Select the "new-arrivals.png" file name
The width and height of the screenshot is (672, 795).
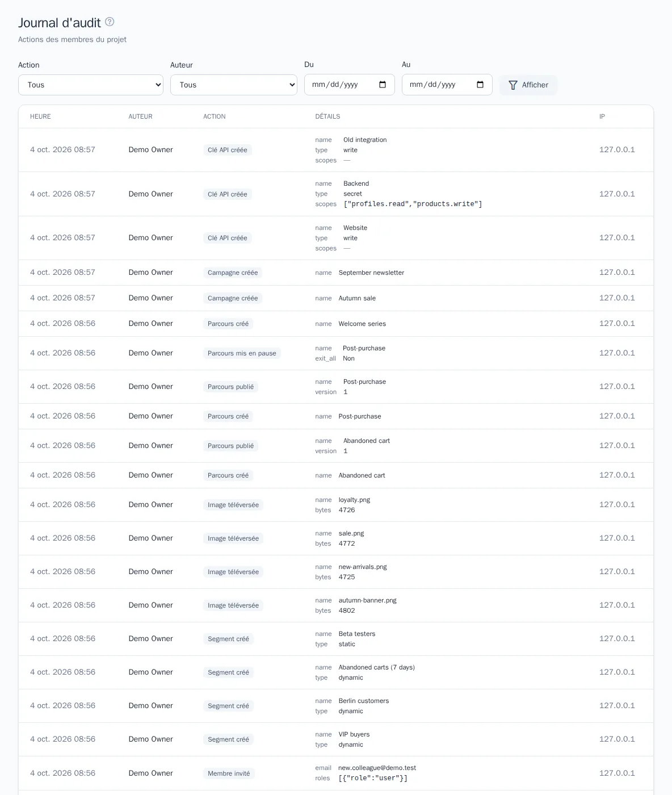click(363, 567)
